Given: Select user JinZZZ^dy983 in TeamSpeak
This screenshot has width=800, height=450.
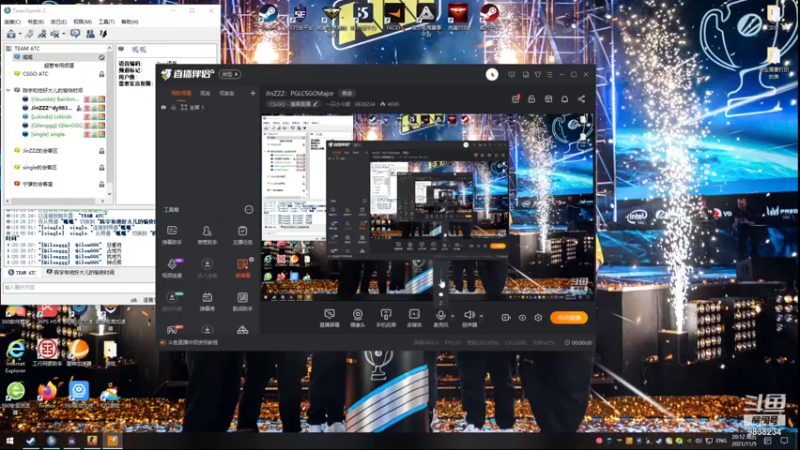Looking at the screenshot, I should pyautogui.click(x=52, y=108).
